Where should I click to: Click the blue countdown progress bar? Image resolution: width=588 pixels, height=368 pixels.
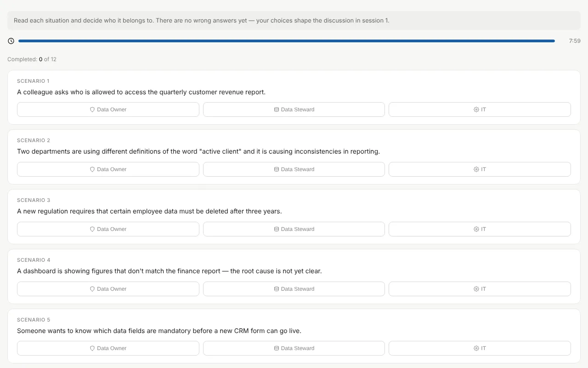click(287, 41)
